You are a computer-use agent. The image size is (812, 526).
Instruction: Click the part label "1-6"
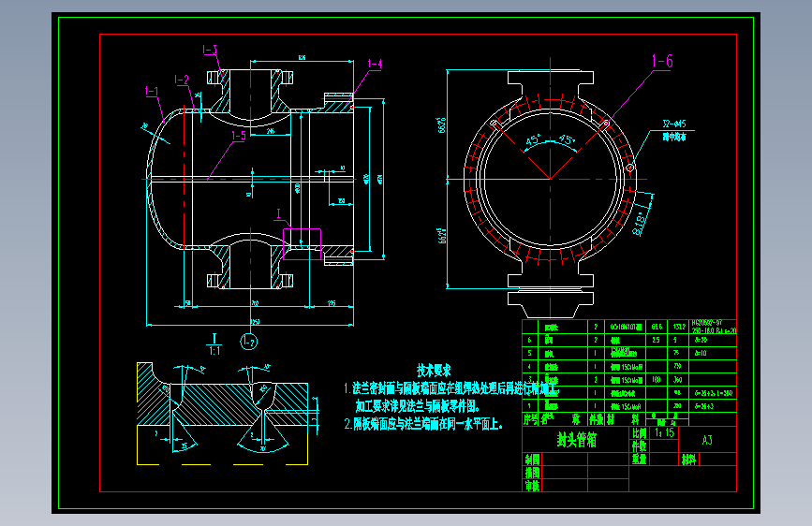click(662, 62)
